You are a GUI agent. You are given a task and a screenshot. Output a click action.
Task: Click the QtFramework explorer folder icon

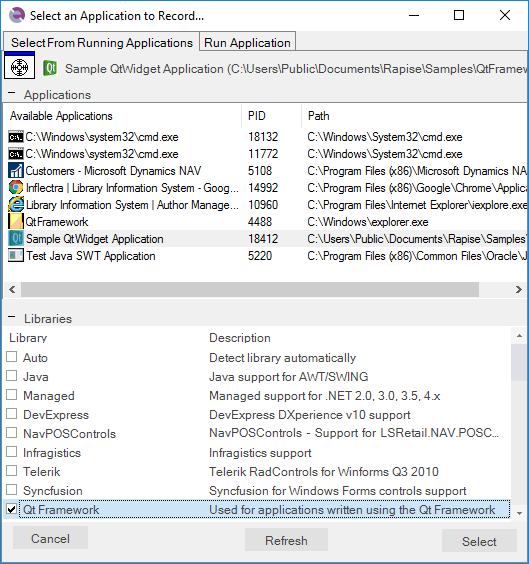coord(16,222)
